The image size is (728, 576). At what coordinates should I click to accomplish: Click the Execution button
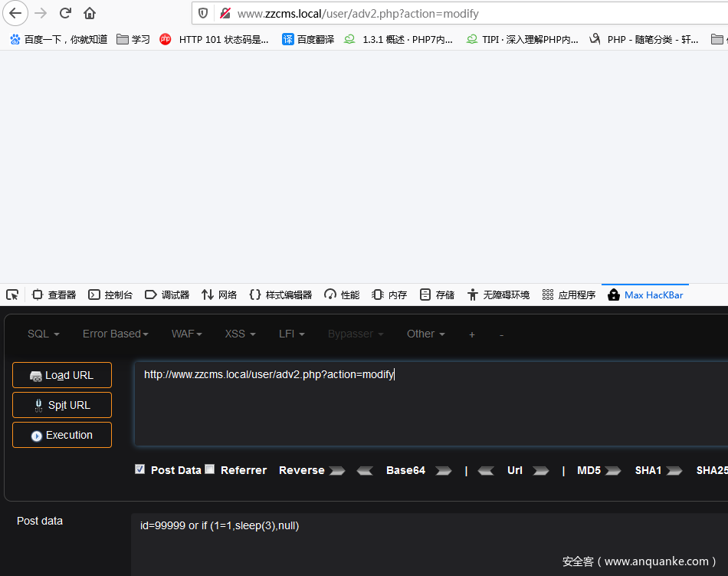point(62,435)
